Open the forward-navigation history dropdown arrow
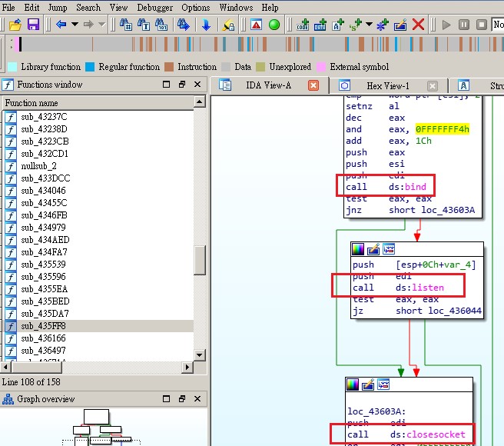 coord(101,25)
